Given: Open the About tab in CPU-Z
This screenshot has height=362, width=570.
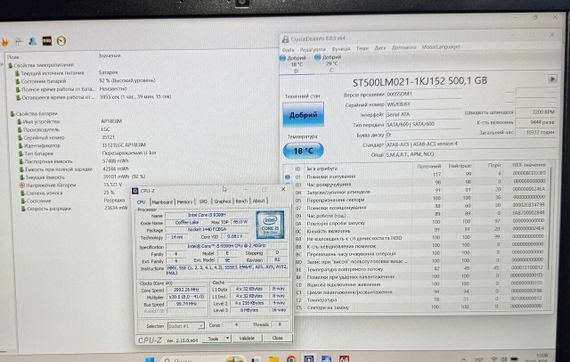Looking at the screenshot, I should [259, 200].
